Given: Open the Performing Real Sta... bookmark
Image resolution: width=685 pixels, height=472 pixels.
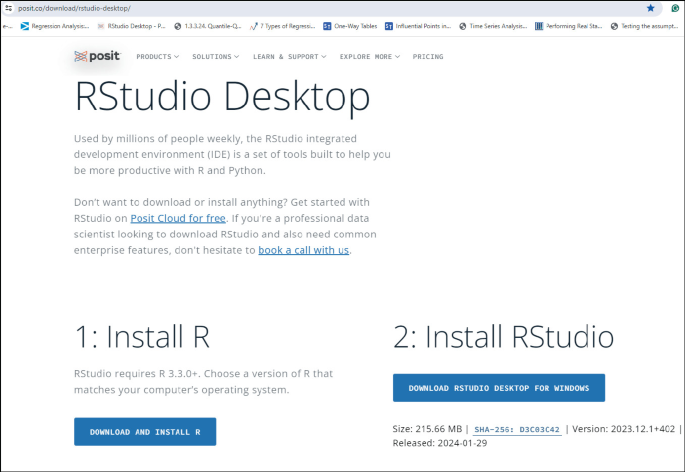Looking at the screenshot, I should tap(568, 26).
